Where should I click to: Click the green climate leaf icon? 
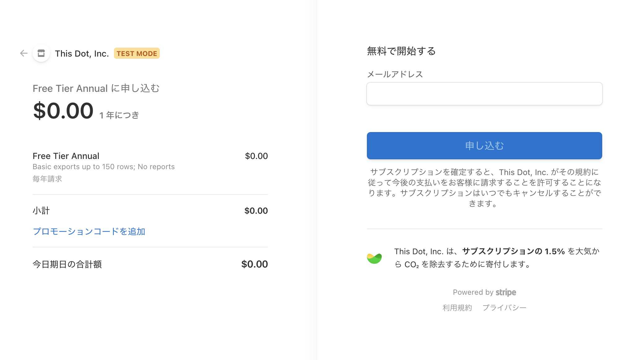click(x=374, y=258)
